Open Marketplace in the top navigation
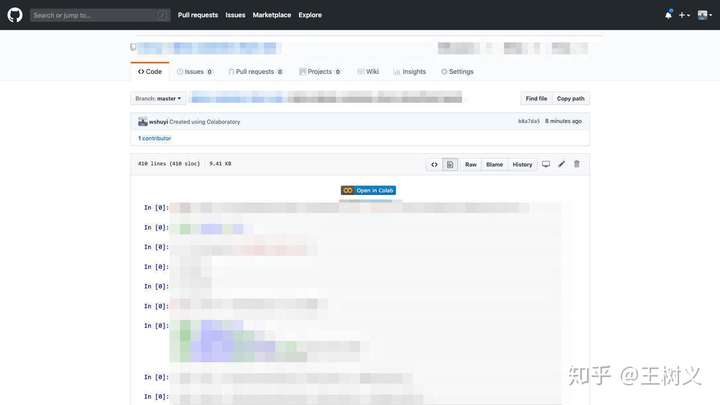This screenshot has height=405, width=720. tap(272, 15)
